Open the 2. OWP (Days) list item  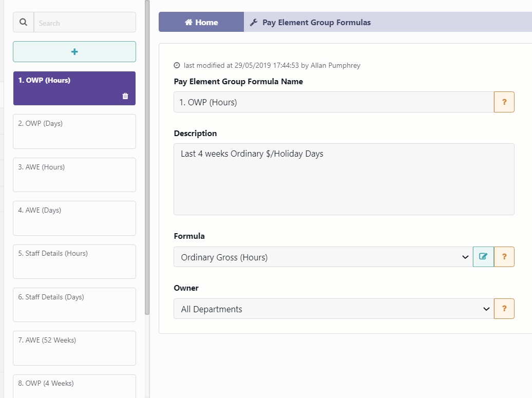(74, 131)
